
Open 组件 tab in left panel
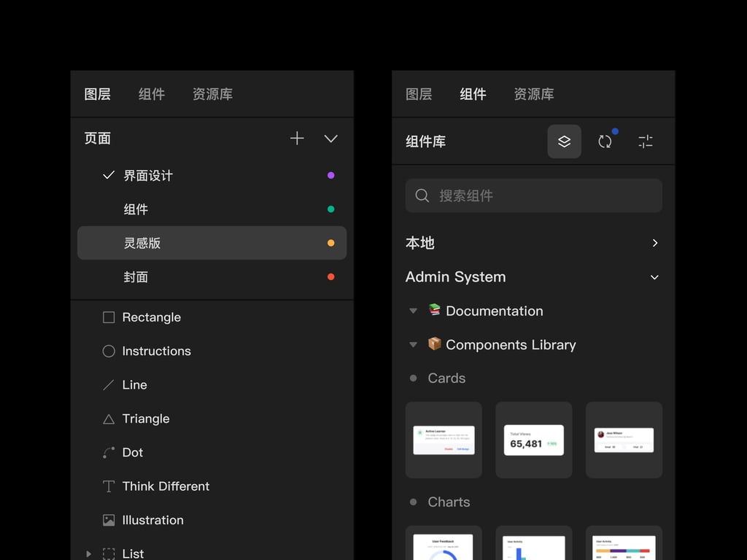[152, 94]
